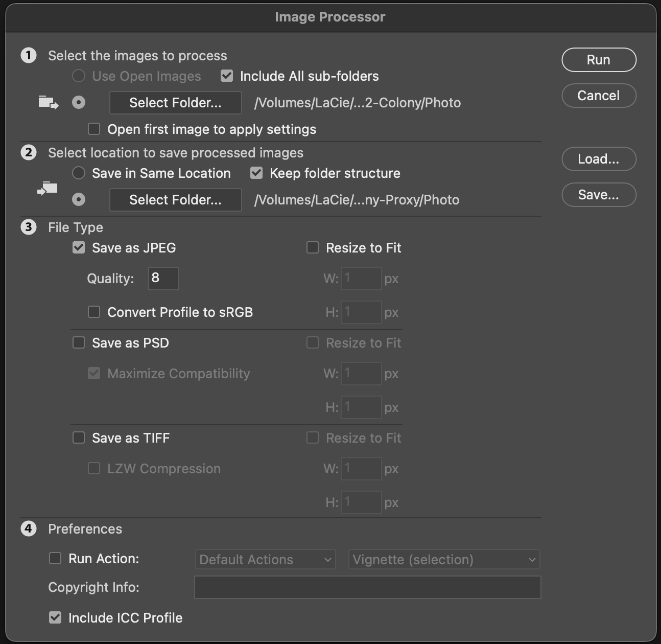The image size is (661, 644).
Task: Click the Copyright Info text field
Action: pyautogui.click(x=367, y=587)
